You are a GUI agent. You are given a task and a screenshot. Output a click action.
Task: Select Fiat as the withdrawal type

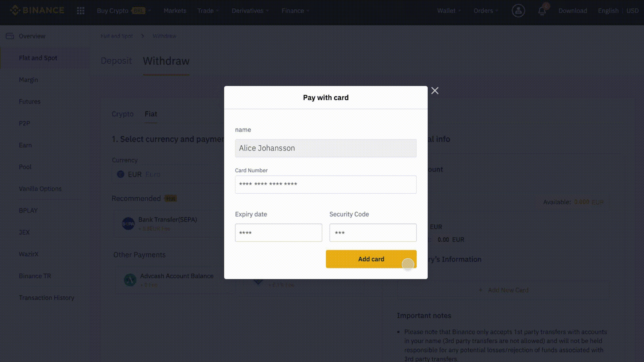click(x=151, y=114)
